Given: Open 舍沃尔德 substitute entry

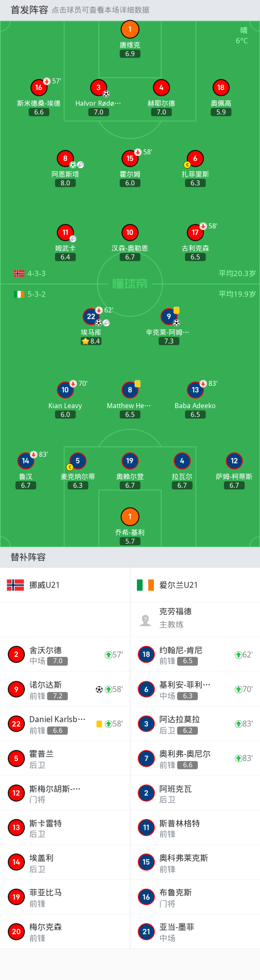Looking at the screenshot, I should tap(65, 654).
